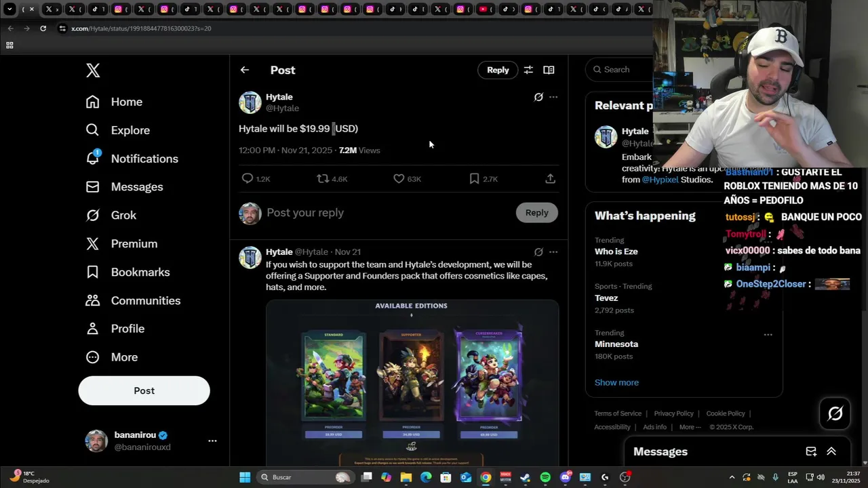Open Spotify from the taskbar
Viewport: 868px width, 488px height.
[x=545, y=477]
